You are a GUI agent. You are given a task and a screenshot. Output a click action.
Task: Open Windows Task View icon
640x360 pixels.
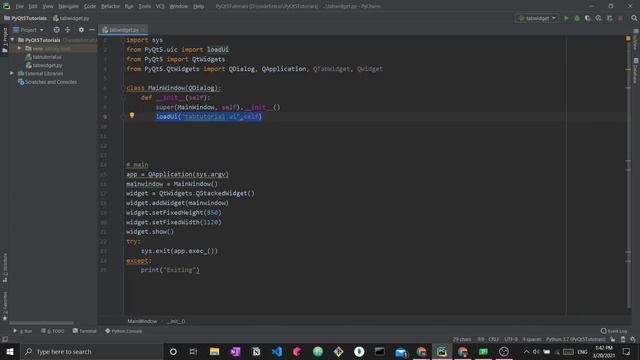tap(193, 351)
